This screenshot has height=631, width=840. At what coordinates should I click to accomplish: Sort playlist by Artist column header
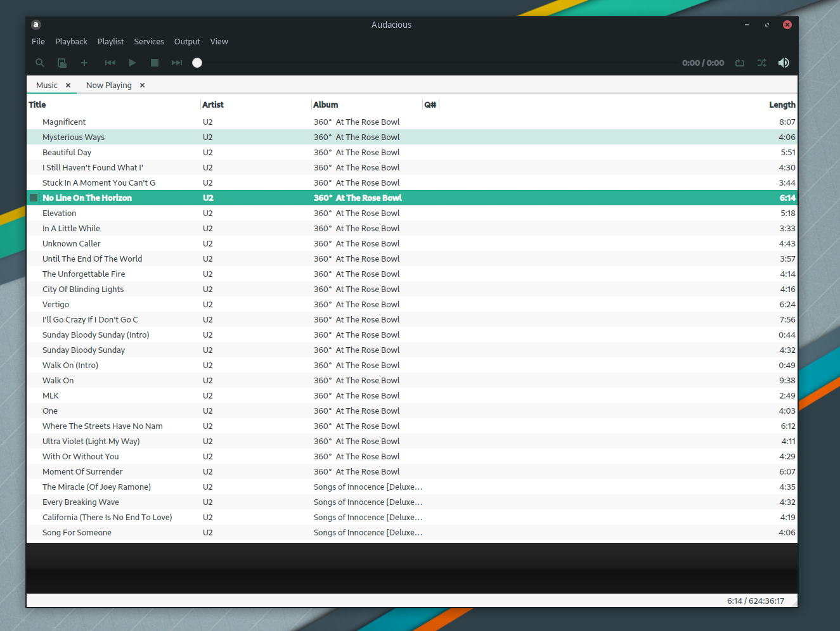[x=213, y=105]
